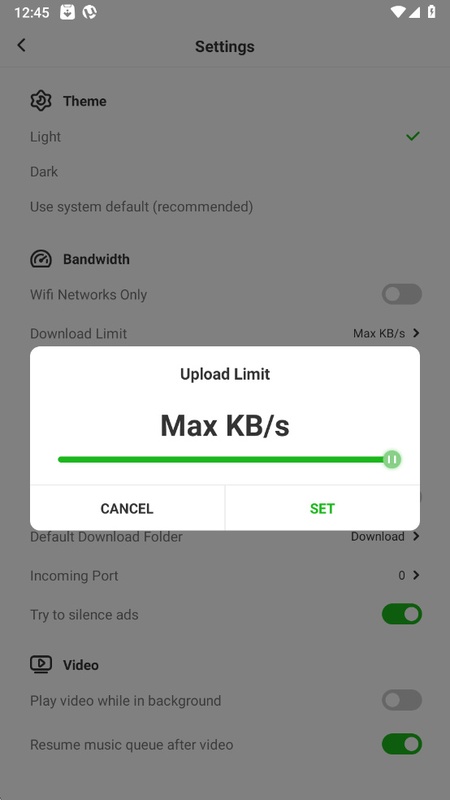Screen dimensions: 450x800
Task: Cancel the Upload Limit dialog
Action: (127, 508)
